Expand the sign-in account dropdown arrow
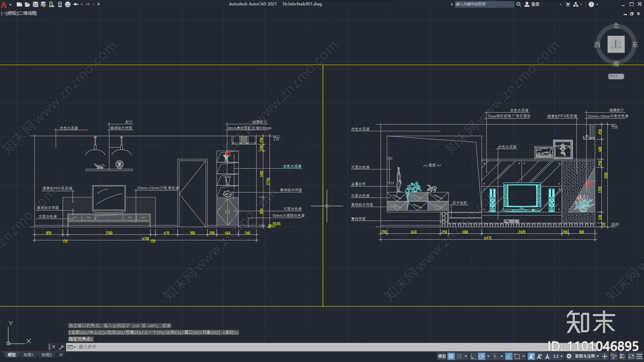The width and height of the screenshot is (644, 362). tap(560, 4)
